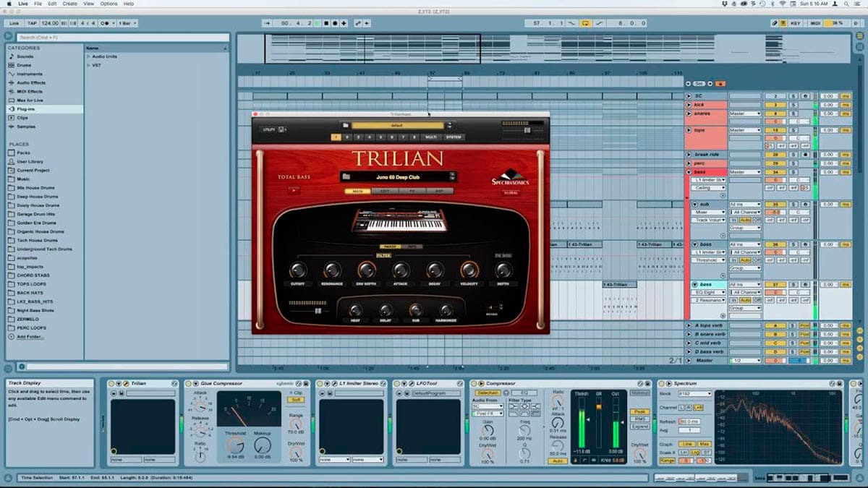The height and width of the screenshot is (488, 868).
Task: Open the Trilian folder browser icon
Action: 346,125
